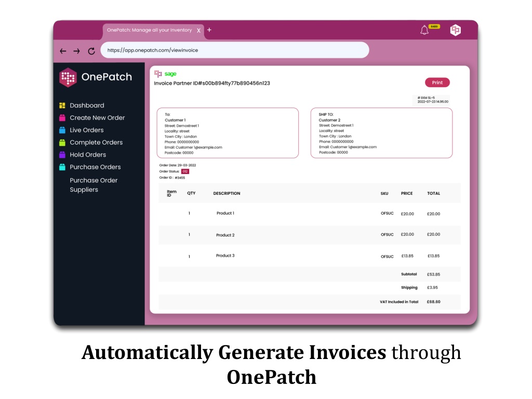Click the teal Purchase Orders icon
532x399 pixels.
[62, 167]
